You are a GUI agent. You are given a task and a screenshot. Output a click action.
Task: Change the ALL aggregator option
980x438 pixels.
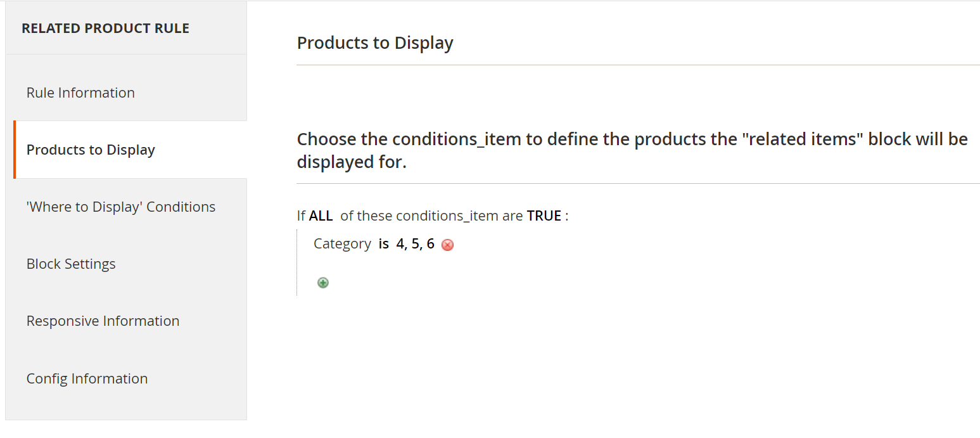(x=321, y=216)
